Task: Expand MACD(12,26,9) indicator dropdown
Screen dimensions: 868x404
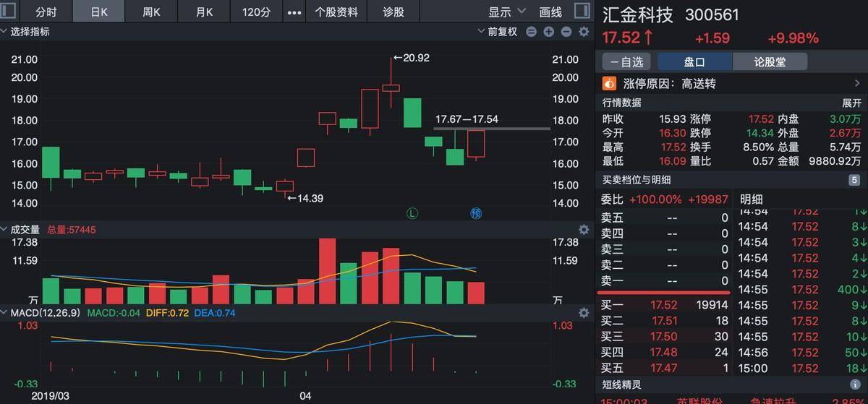Action: pos(41,313)
